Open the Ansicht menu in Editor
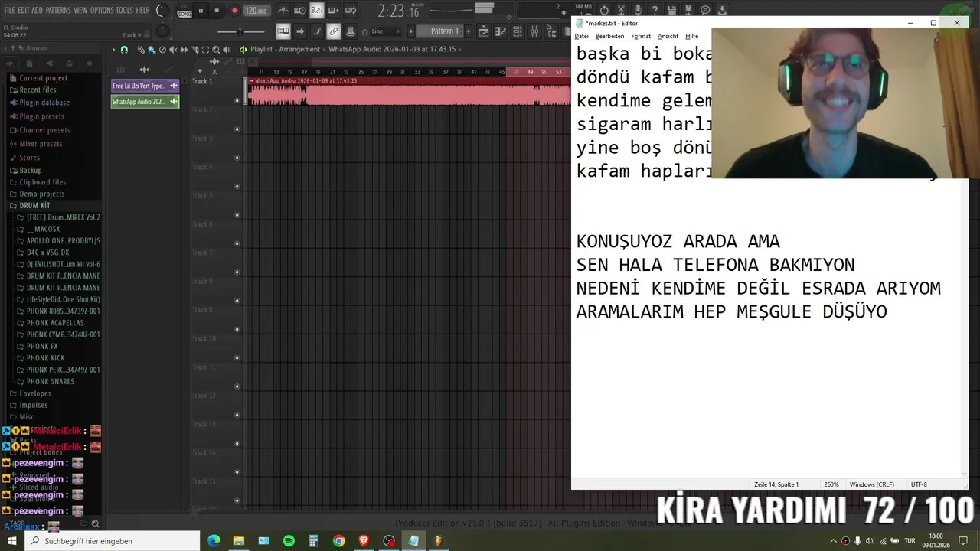This screenshot has height=551, width=980. (668, 36)
